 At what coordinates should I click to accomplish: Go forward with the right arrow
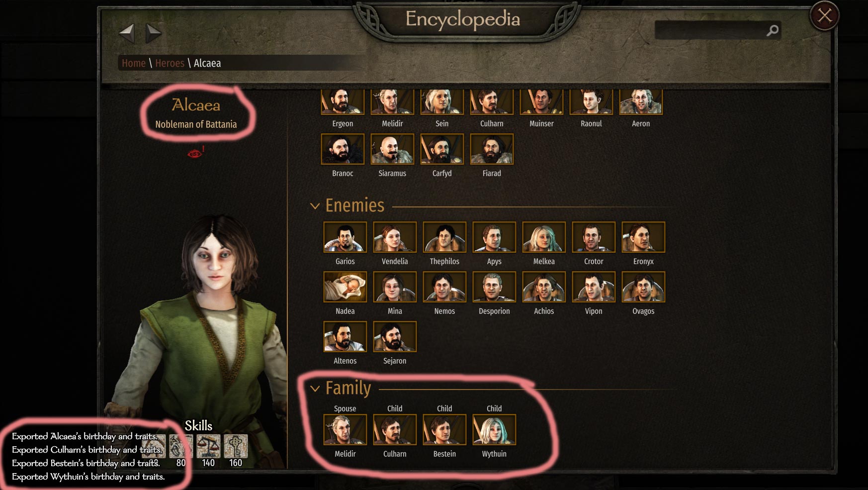(153, 33)
